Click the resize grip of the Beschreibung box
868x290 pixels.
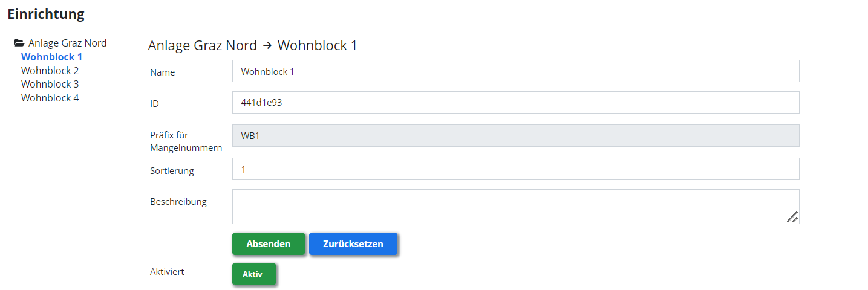(792, 217)
